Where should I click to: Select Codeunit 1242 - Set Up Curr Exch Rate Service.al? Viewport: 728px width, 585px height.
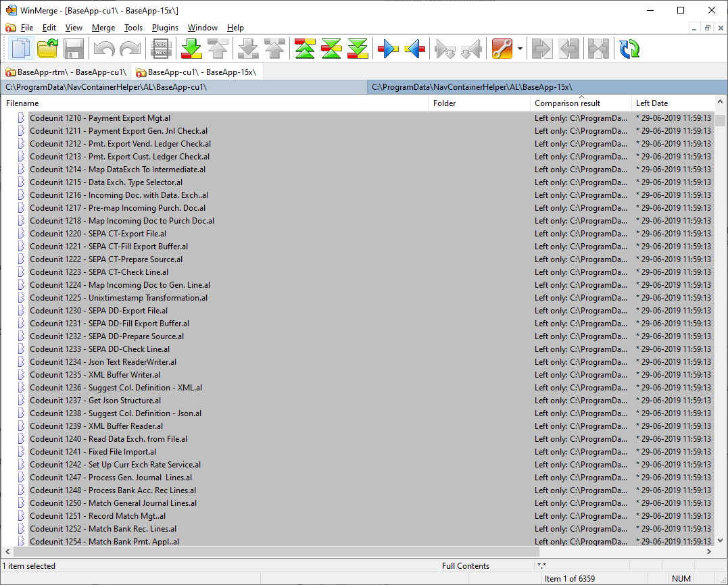(115, 464)
